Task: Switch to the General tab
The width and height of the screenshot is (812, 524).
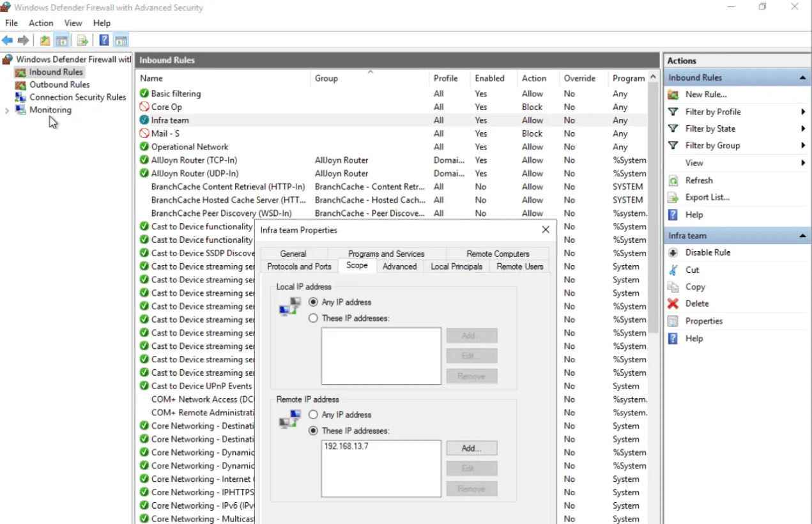Action: 294,254
